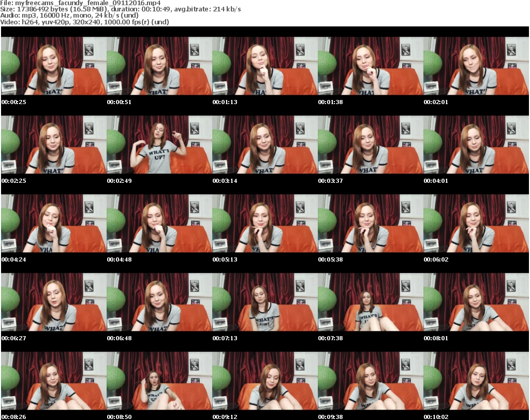Click the timestamp label 00:04:01
Screen dimensions: 530x420
(x=436, y=181)
